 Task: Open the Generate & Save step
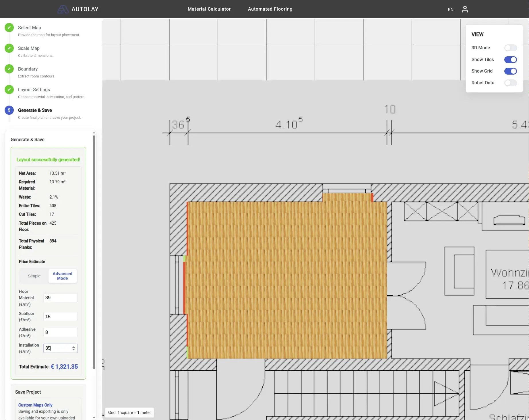coord(35,110)
